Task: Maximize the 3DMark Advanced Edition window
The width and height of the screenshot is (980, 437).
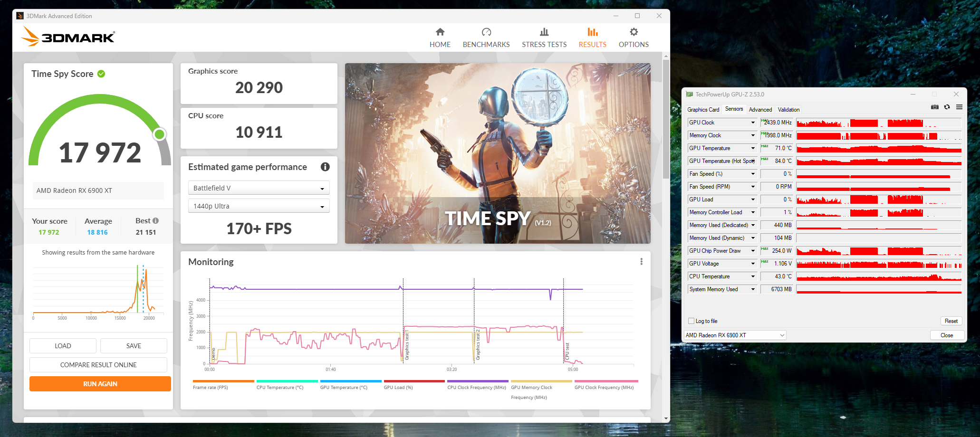Action: click(x=637, y=16)
